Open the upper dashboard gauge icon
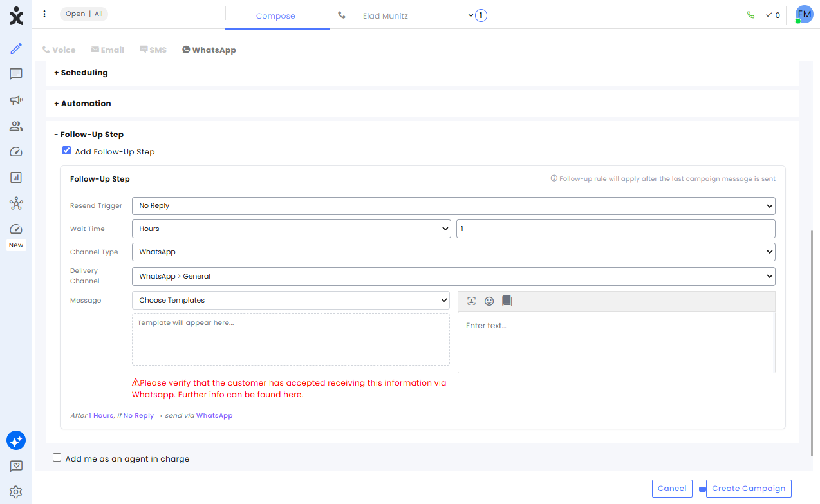820x504 pixels. click(16, 152)
